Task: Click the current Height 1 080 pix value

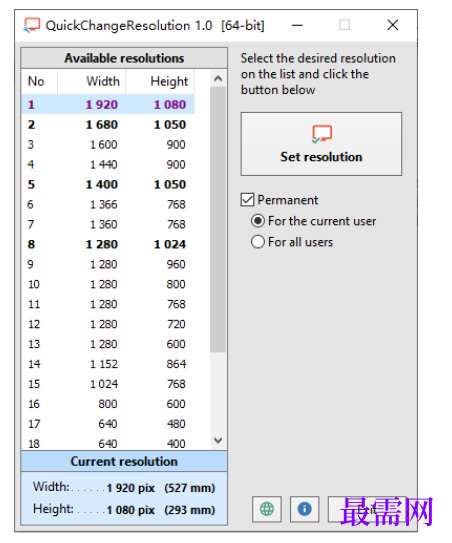Action: click(131, 510)
